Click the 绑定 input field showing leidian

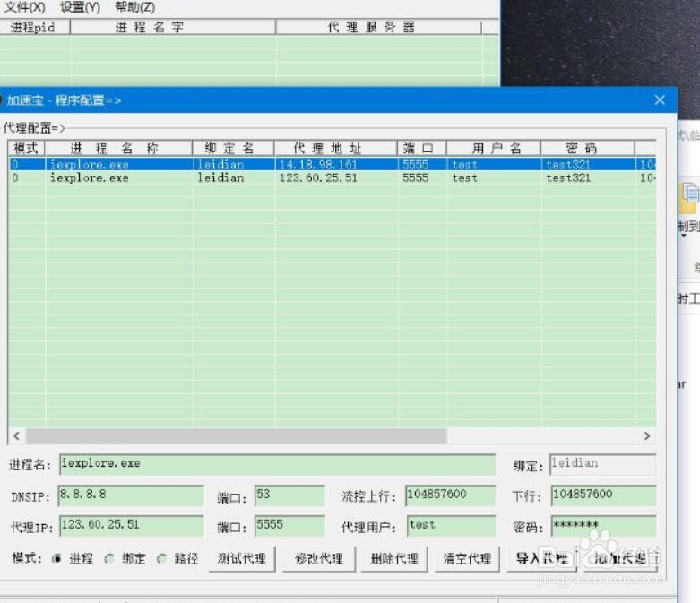pos(603,464)
